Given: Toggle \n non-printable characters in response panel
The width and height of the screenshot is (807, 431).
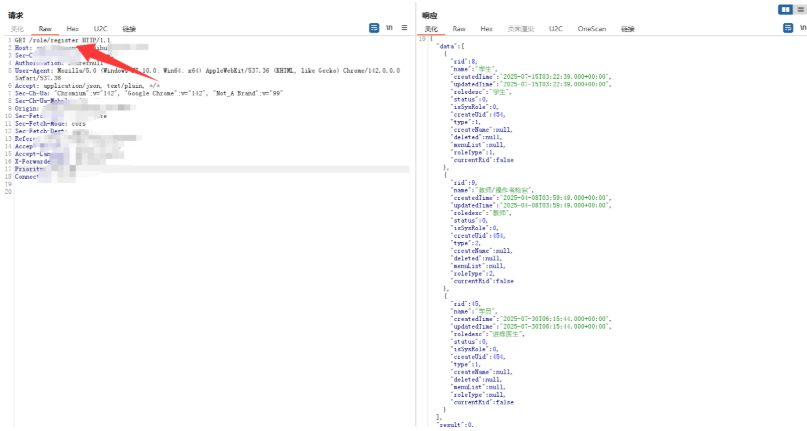Looking at the screenshot, I should [x=803, y=28].
